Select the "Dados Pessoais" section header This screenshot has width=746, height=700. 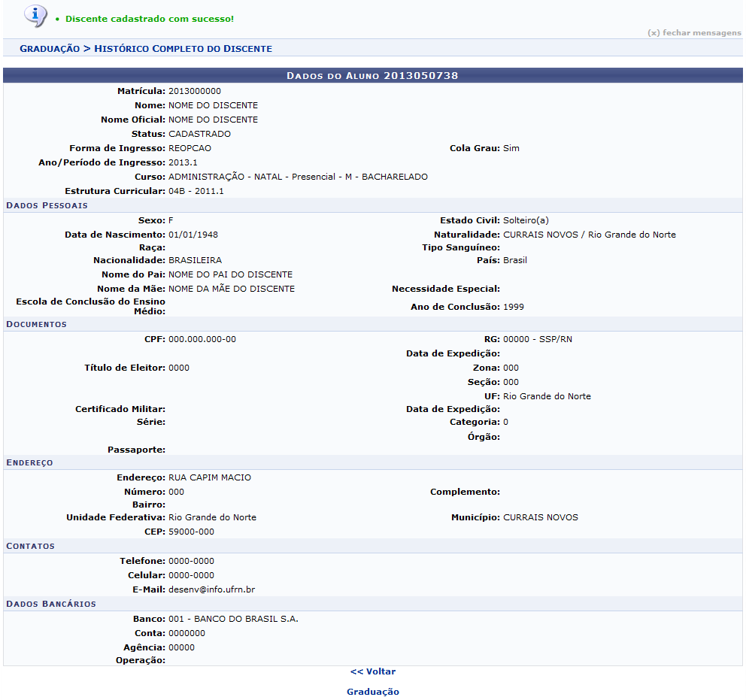[x=47, y=205]
